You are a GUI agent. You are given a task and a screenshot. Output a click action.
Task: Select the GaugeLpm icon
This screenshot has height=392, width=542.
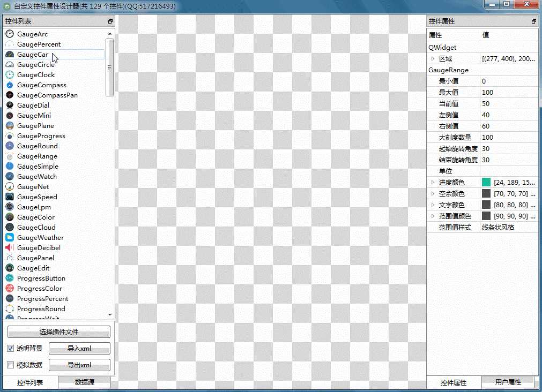[10, 207]
